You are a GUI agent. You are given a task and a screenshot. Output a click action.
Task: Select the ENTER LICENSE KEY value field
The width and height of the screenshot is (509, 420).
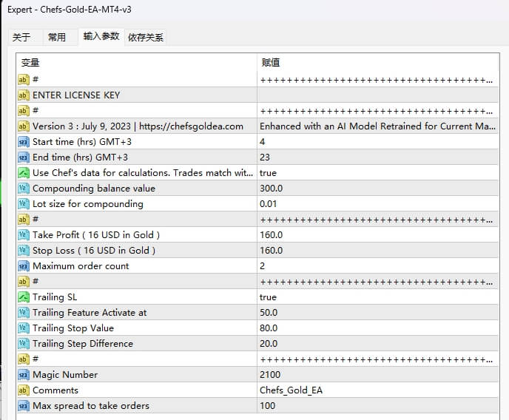tap(377, 95)
